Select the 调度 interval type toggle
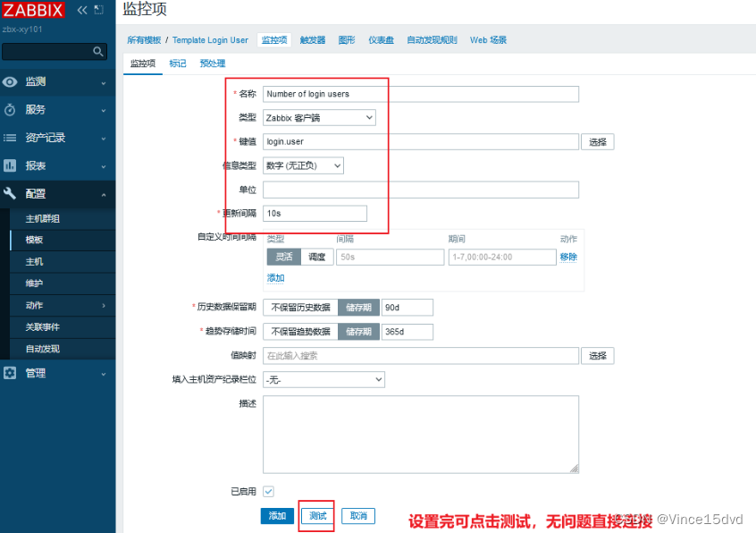756x533 pixels. tap(316, 257)
